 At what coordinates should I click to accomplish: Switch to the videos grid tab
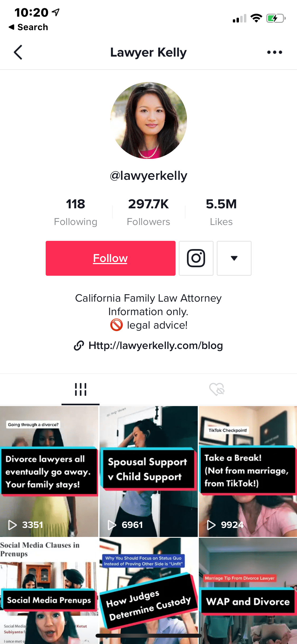tap(81, 389)
